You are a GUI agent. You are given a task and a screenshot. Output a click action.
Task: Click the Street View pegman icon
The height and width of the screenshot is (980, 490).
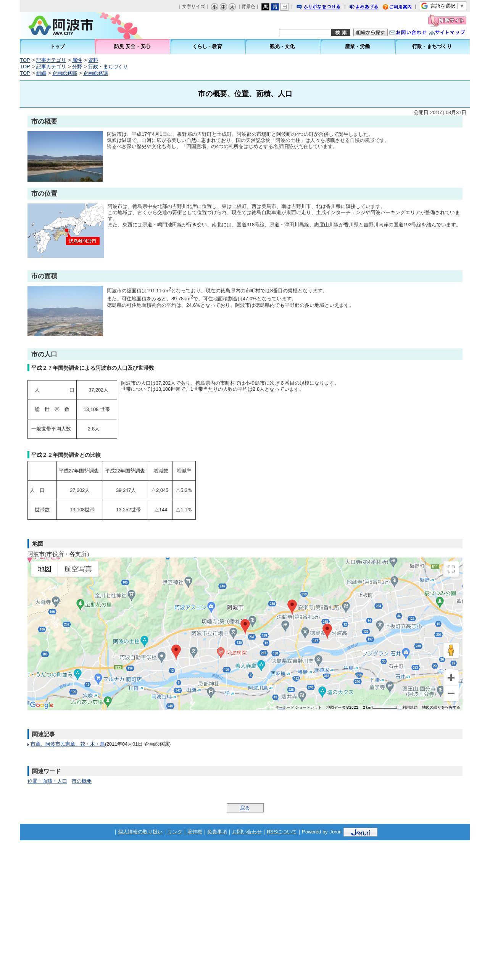tap(451, 650)
